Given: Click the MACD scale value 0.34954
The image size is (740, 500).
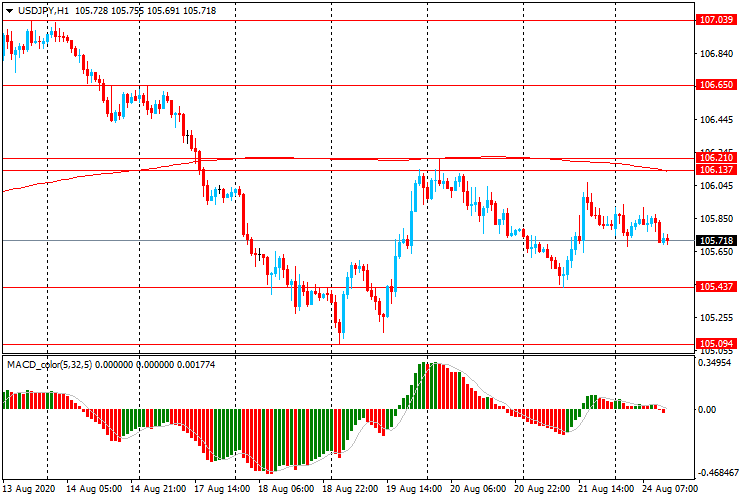Looking at the screenshot, I should (715, 363).
